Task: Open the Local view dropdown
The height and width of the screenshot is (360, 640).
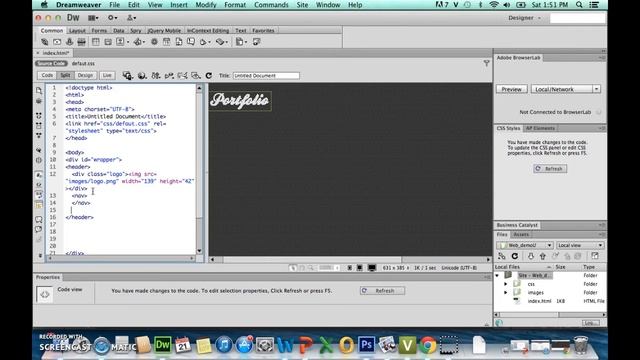Action: [580, 245]
